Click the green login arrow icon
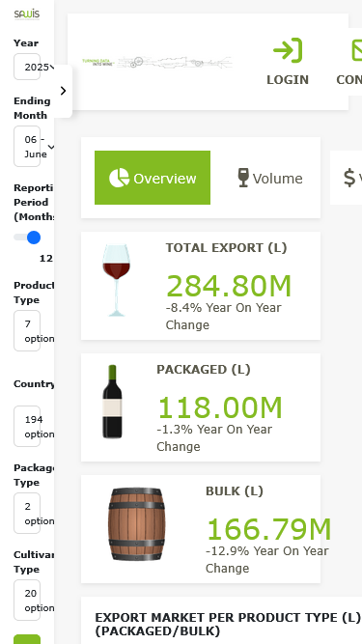Viewport: 362px width, 644px height. point(288,50)
